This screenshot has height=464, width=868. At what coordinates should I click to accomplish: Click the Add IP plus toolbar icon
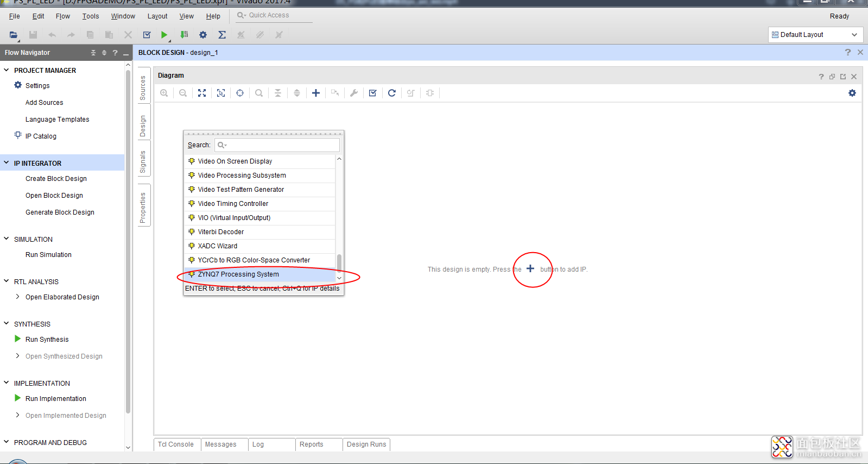[316, 93]
